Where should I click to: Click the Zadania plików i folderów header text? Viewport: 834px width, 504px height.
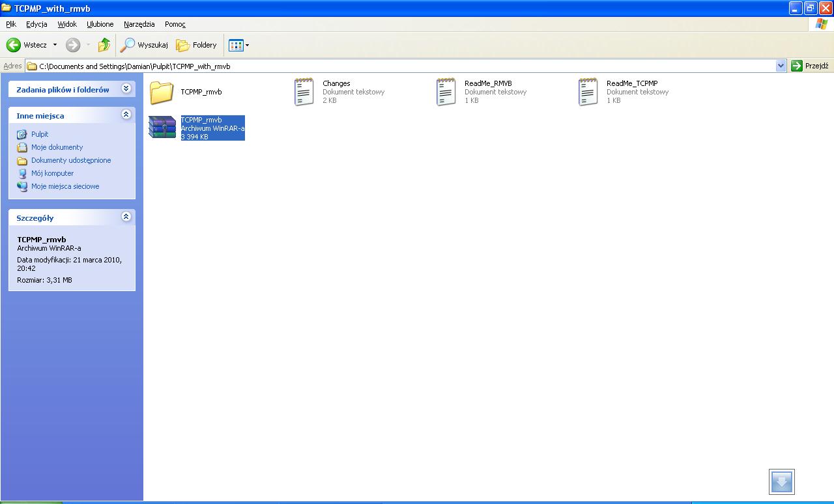pyautogui.click(x=63, y=90)
